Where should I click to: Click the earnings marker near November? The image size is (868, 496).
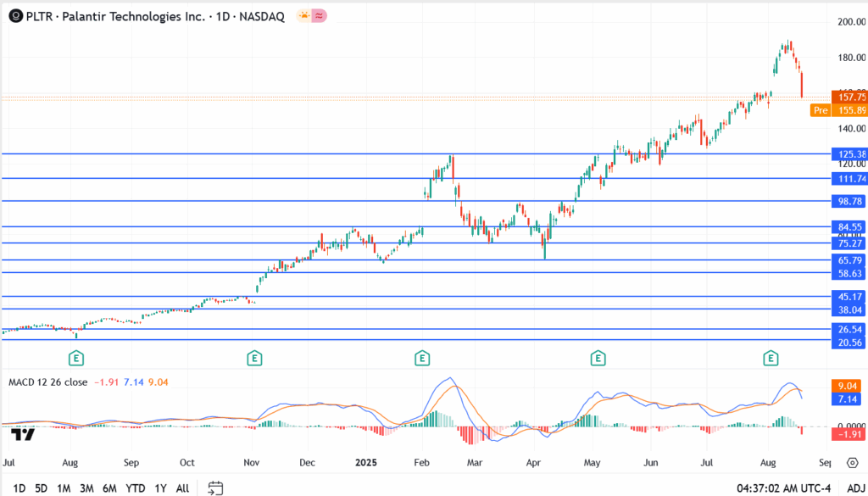253,359
